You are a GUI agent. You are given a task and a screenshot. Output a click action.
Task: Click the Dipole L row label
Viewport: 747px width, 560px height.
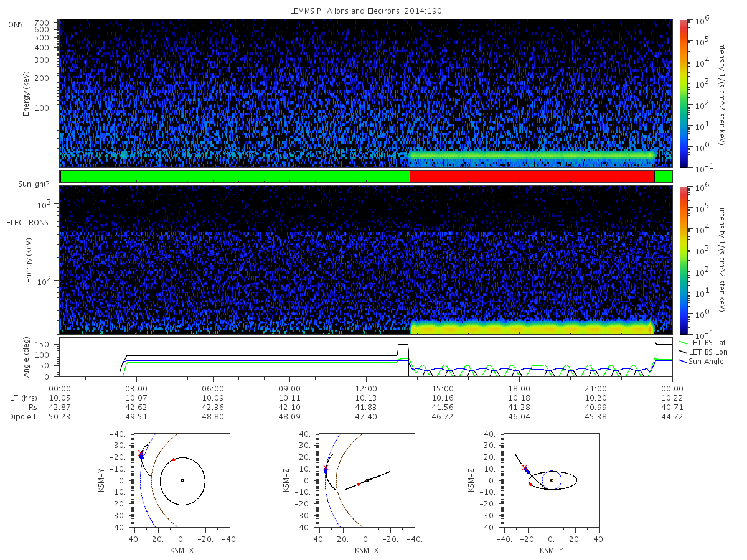(x=23, y=417)
